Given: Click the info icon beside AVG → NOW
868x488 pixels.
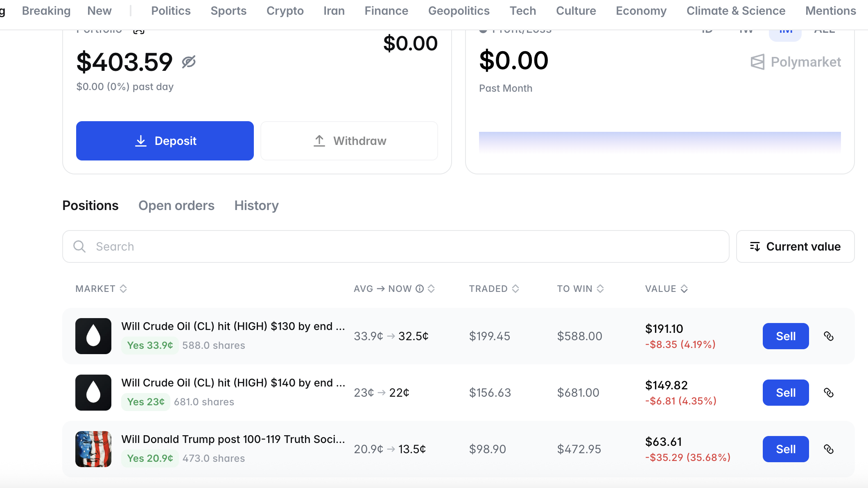Looking at the screenshot, I should (x=420, y=289).
